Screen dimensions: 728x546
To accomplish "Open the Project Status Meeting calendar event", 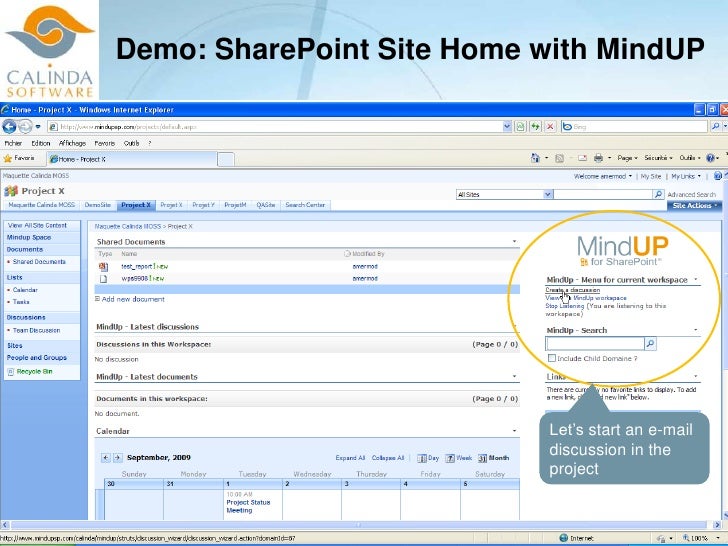I will (x=248, y=507).
